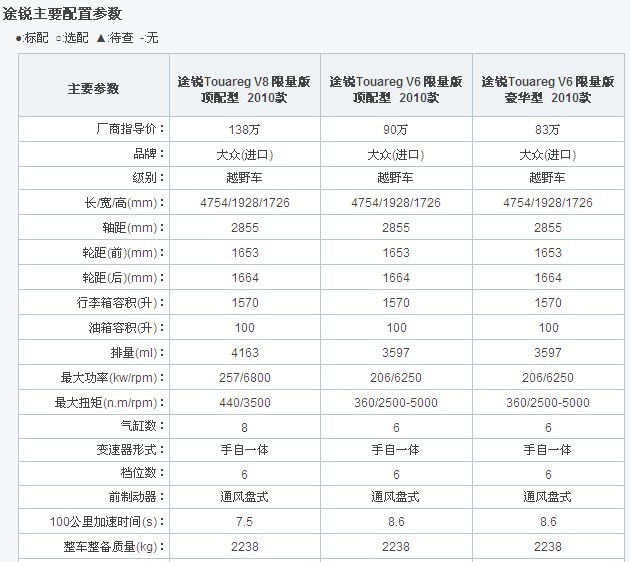Screen dimensions: 630x562
Task: Click the 7.5 acceleration time cell
Action: click(x=244, y=522)
